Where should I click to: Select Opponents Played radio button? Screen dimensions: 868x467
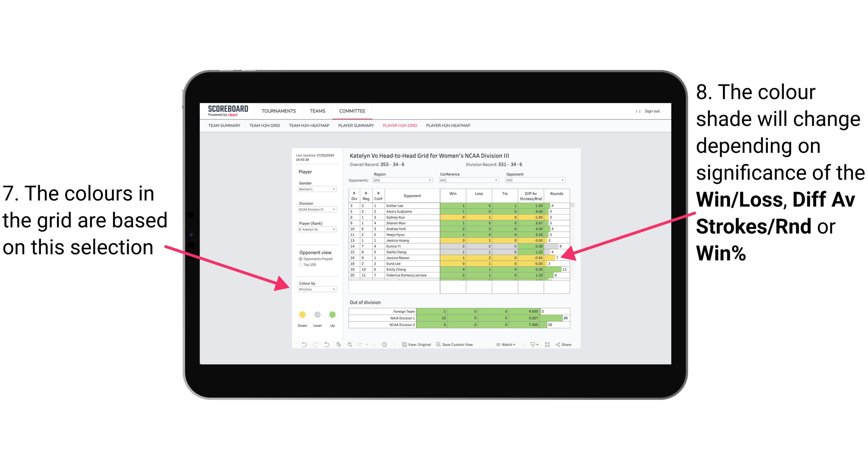298,259
